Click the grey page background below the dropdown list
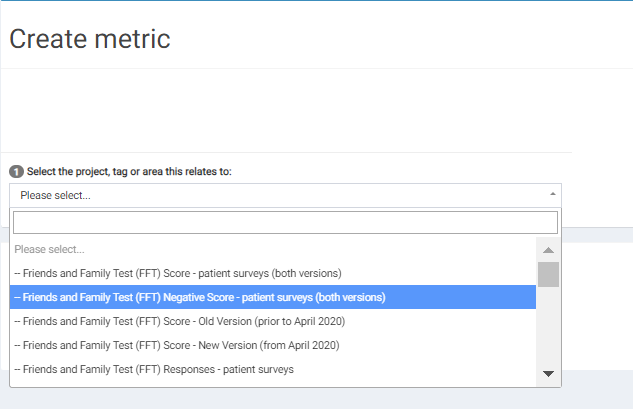Image resolution: width=633 pixels, height=409 pixels. point(300,399)
